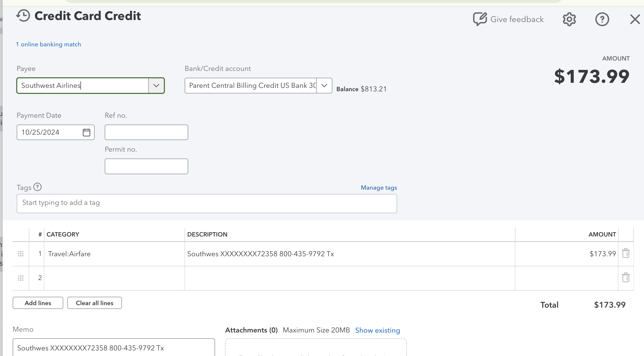The height and width of the screenshot is (356, 644).
Task: Open the settings gear
Action: coord(569,19)
